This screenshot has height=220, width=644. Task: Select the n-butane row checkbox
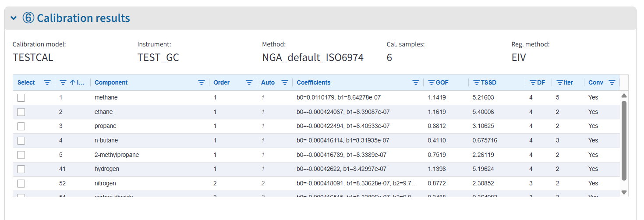pyautogui.click(x=21, y=140)
